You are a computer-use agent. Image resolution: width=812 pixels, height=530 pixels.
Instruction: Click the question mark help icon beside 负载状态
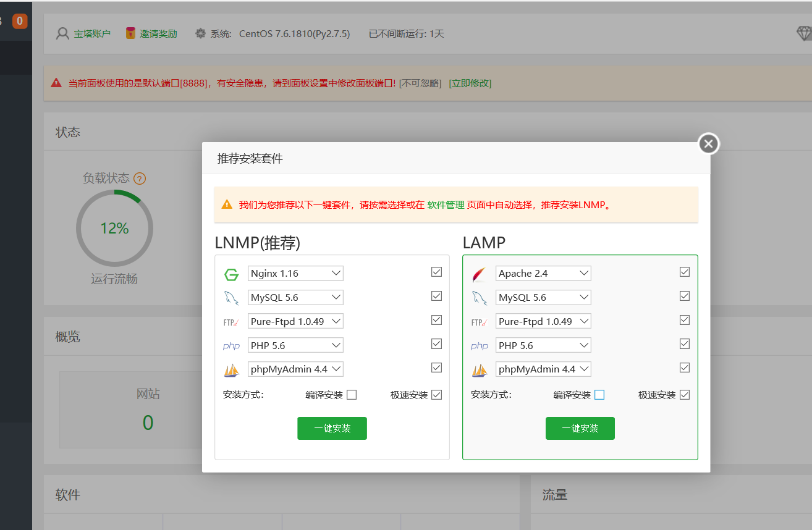click(140, 179)
